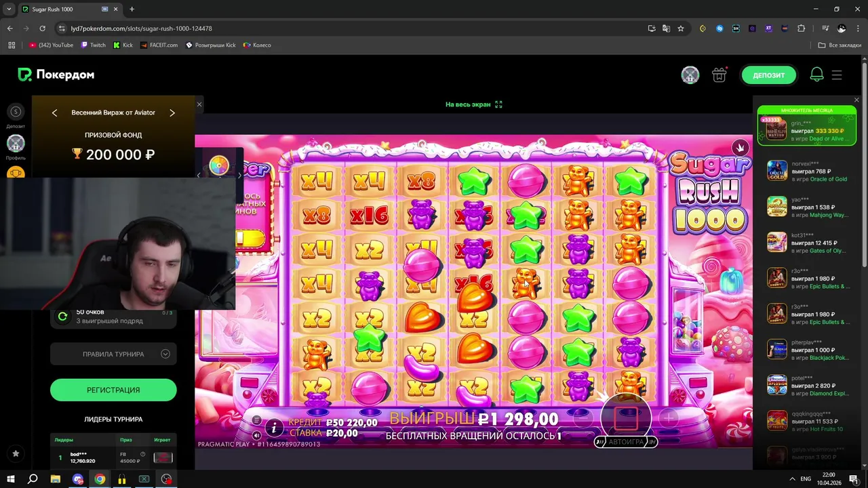868x488 pixels.
Task: Open File Explorer from taskbar
Action: coord(55,479)
